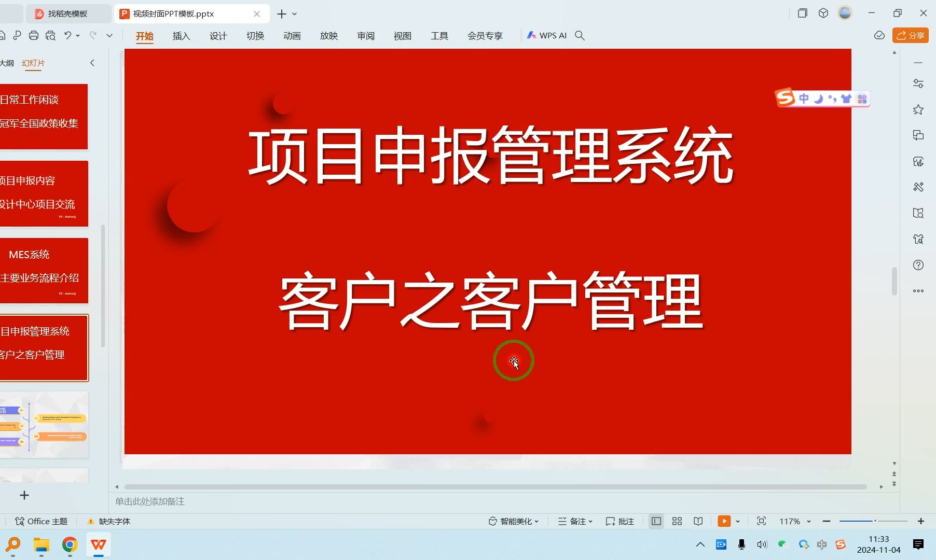Click zoom out minus button
This screenshot has width=936, height=560.
coord(827,521)
